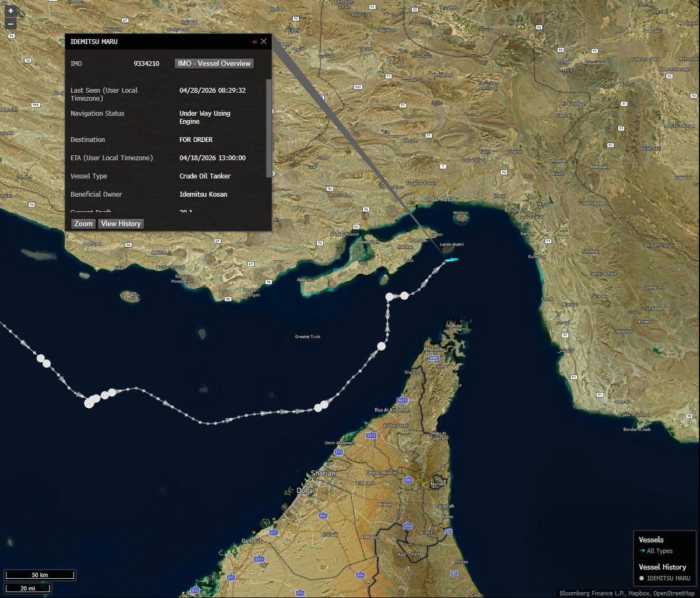
Task: Click the white dot icon beside IDEMITSU MARU
Action: 643,579
